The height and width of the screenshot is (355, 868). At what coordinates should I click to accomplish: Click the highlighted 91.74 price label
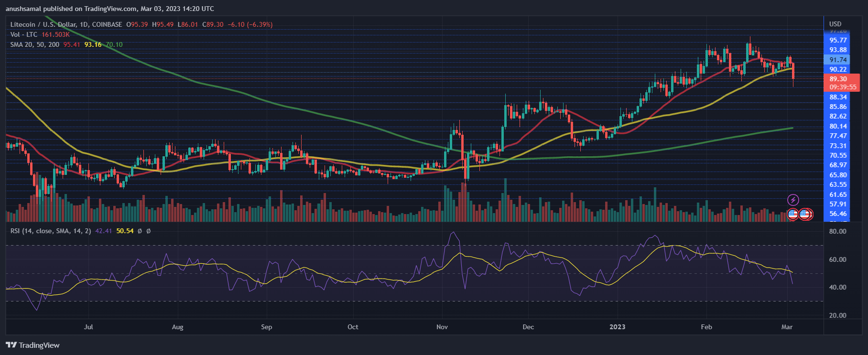tap(836, 60)
